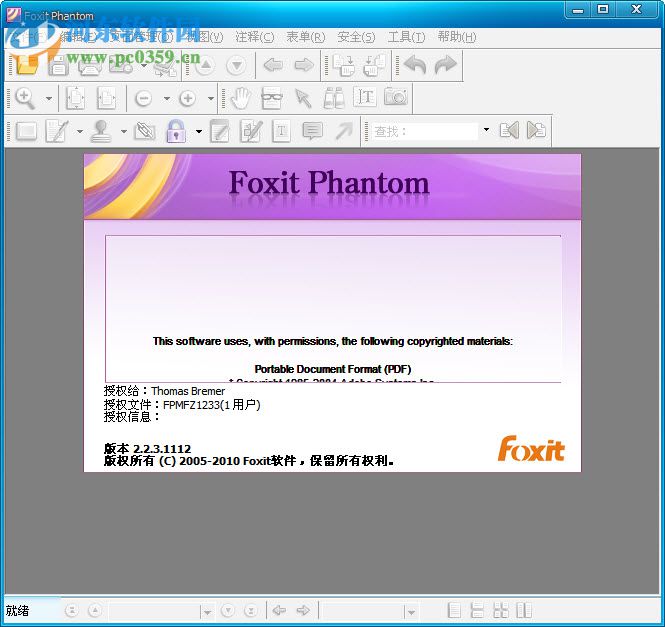The width and height of the screenshot is (665, 627).
Task: Select the Text selection (T) tool
Action: 365,97
